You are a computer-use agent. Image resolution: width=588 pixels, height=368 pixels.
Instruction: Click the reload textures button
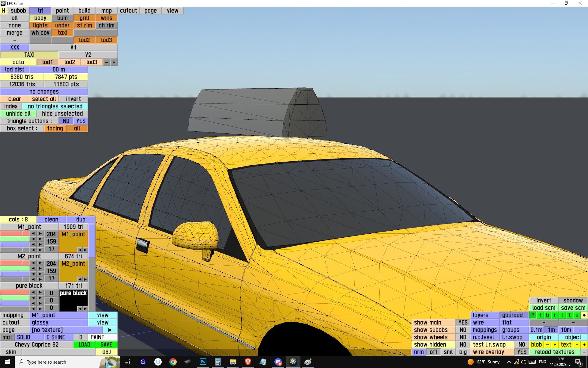[555, 352]
